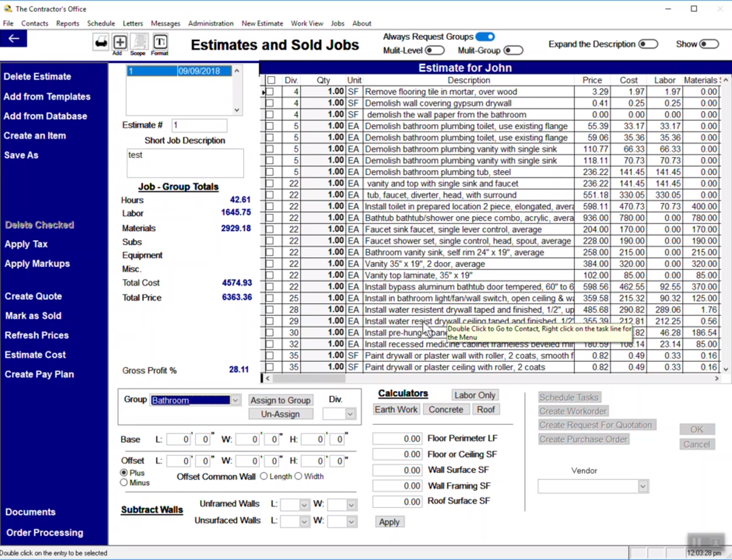Click the printer icon in toolbar

coord(101,42)
